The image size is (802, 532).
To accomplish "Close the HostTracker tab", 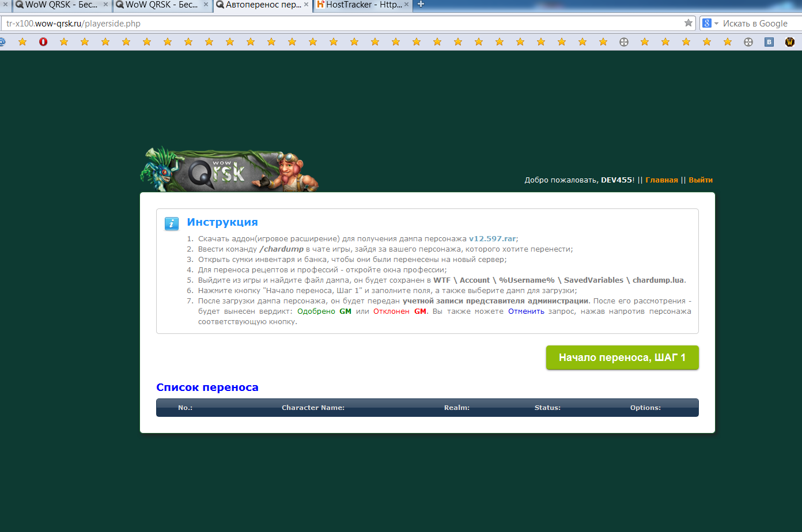I will pos(407,5).
